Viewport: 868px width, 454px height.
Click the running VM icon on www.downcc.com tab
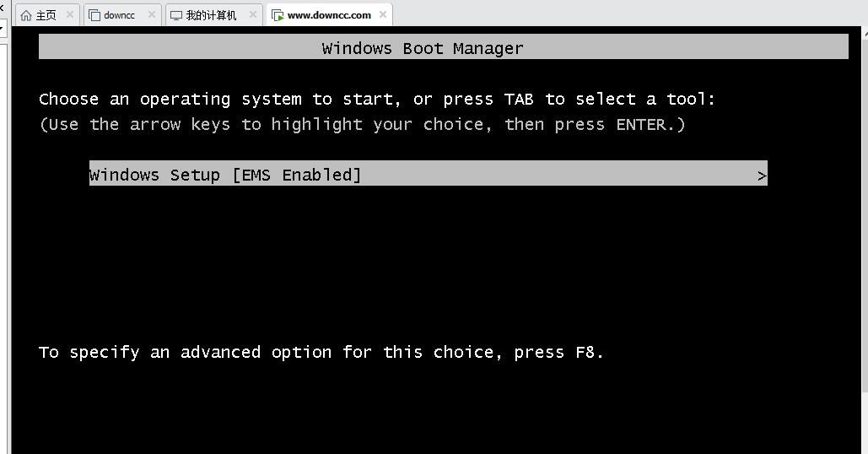(x=278, y=15)
